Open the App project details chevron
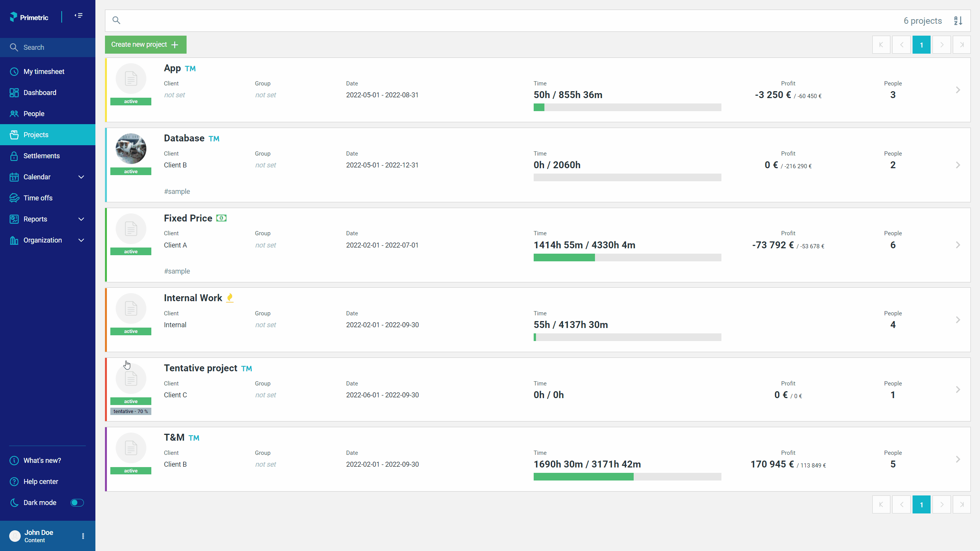Screen dimensions: 980x551 pyautogui.click(x=958, y=90)
